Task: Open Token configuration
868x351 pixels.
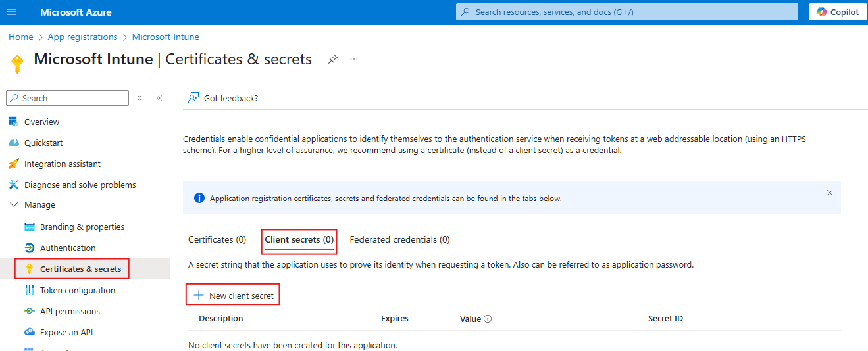Action: point(78,290)
